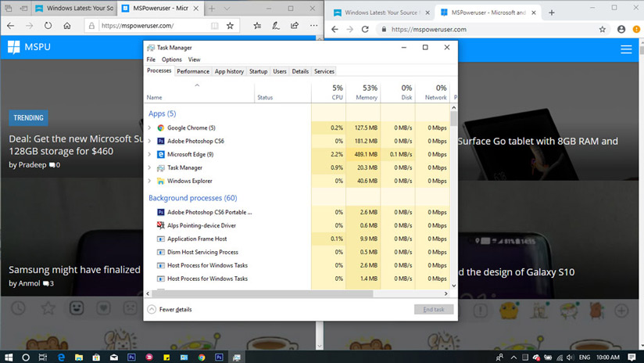The height and width of the screenshot is (363, 644).
Task: Sort processes by Memory column header
Action: tap(363, 92)
